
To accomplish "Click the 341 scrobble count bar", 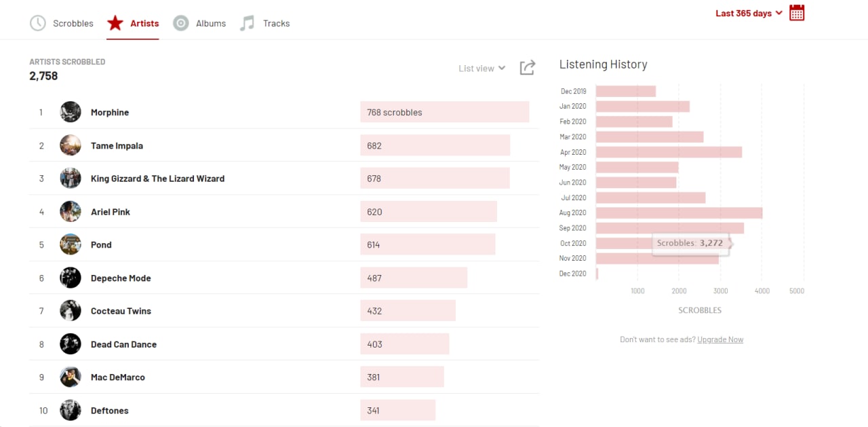I will (x=398, y=410).
